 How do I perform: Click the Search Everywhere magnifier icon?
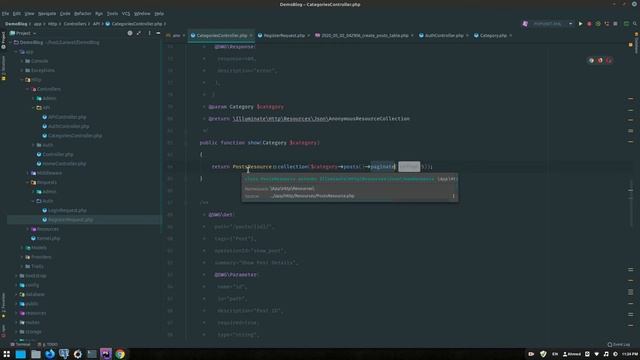[635, 24]
